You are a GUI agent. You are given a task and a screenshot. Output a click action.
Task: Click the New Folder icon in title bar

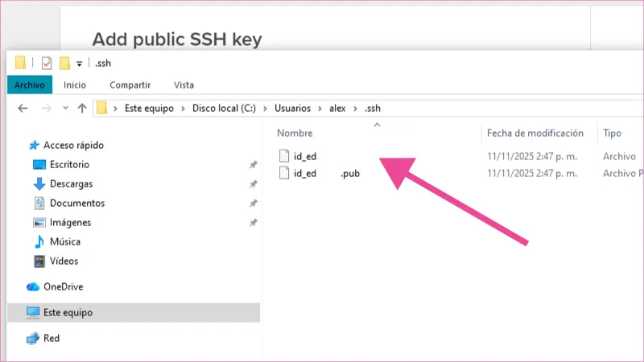pyautogui.click(x=64, y=64)
